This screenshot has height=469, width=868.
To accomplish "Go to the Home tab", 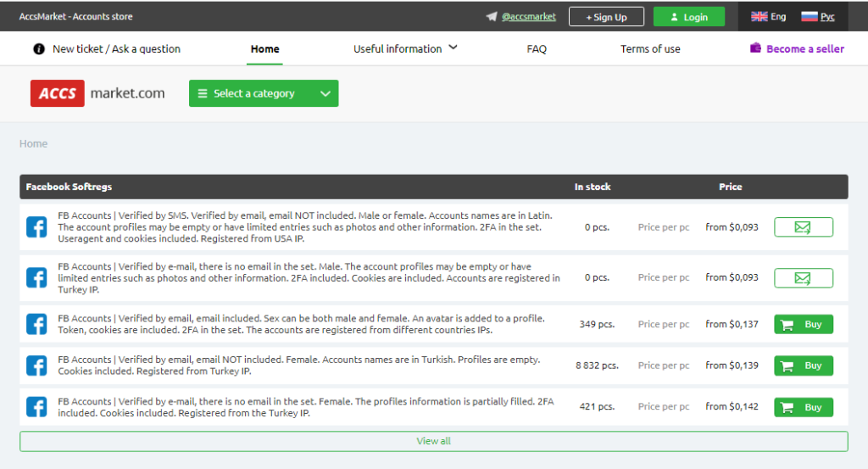I will click(x=264, y=48).
